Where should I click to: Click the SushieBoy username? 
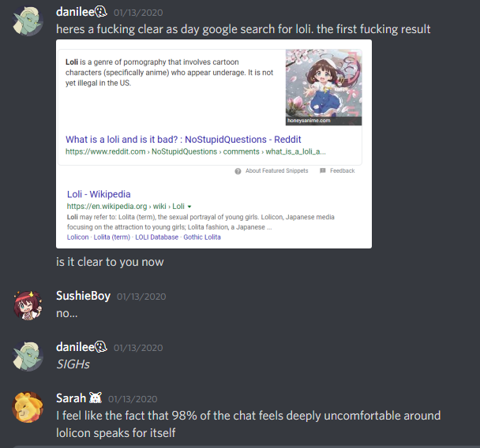[83, 296]
